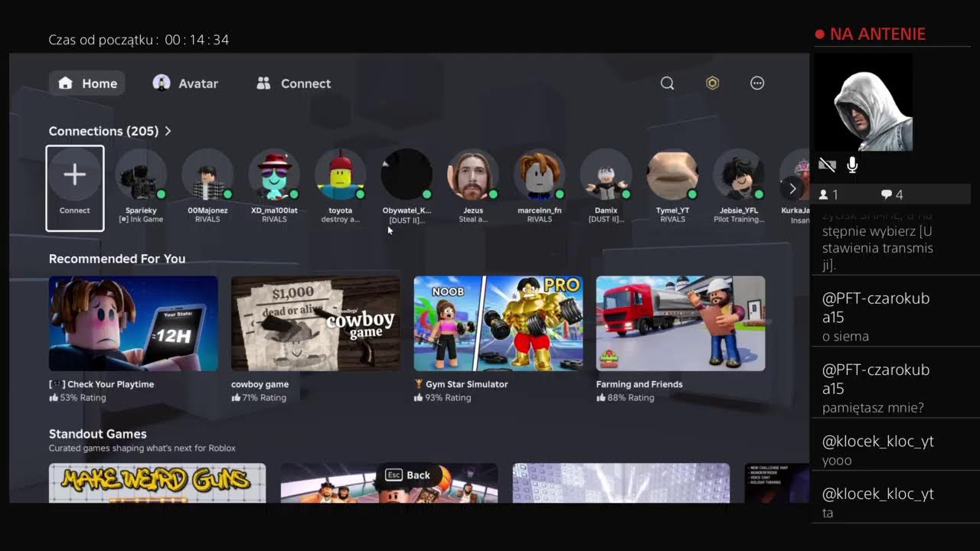
Task: Open XD_ma100lat's avatar
Action: click(274, 174)
